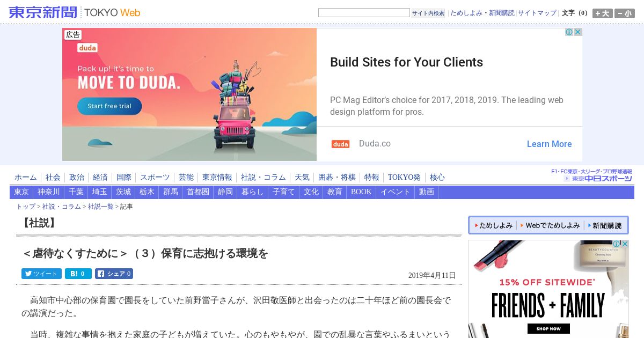Click the Move to Duda ad image
Viewport: 644px width, 338px height.
coord(189,94)
